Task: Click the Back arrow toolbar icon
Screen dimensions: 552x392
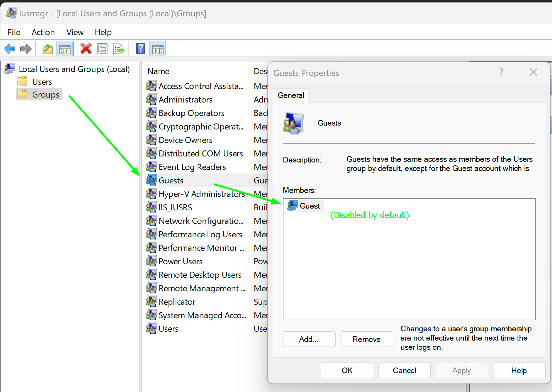Action: tap(10, 49)
